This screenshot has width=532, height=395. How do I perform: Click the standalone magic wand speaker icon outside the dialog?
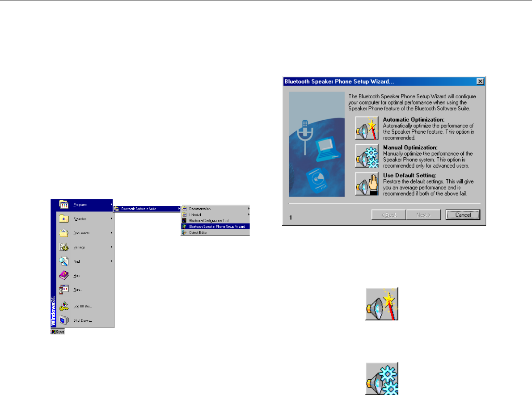pyautogui.click(x=382, y=304)
